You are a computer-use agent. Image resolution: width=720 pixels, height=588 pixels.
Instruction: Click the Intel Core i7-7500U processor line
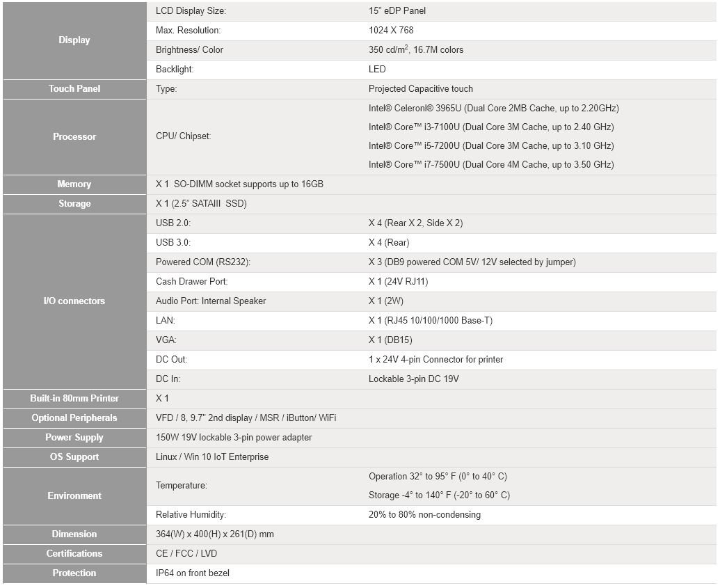click(x=491, y=165)
